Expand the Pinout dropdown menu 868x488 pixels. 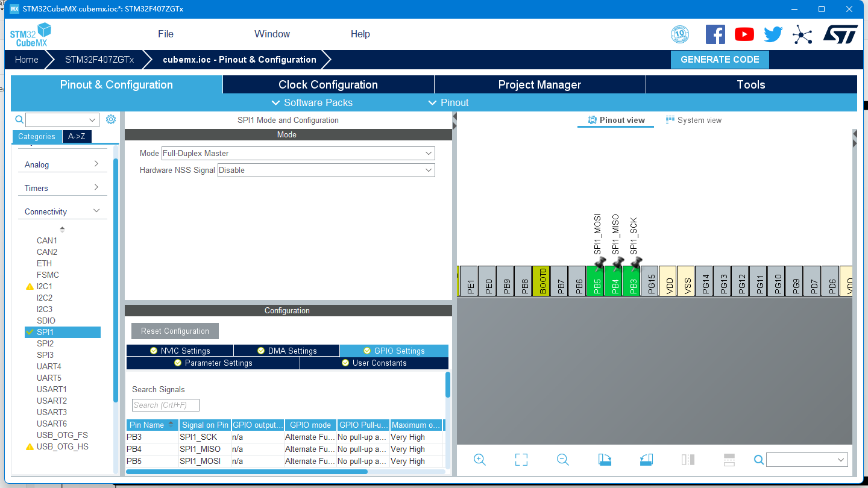[448, 102]
